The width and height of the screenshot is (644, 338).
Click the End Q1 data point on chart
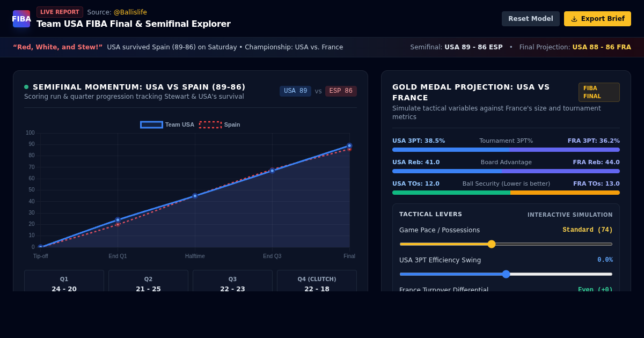pyautogui.click(x=118, y=220)
